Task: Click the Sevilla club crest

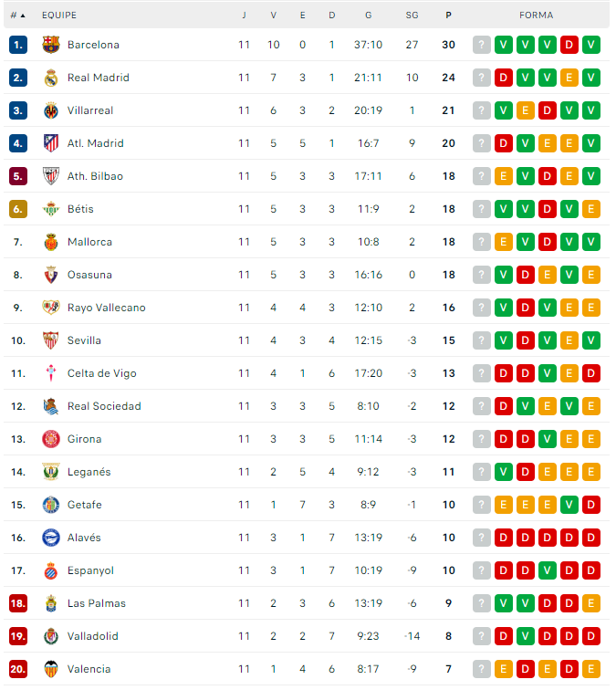Action: pos(51,340)
